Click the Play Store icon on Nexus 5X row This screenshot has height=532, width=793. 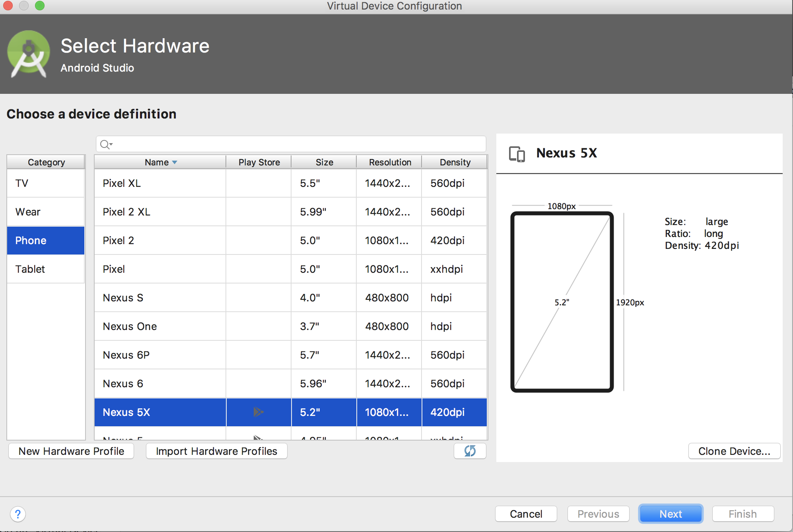259,412
